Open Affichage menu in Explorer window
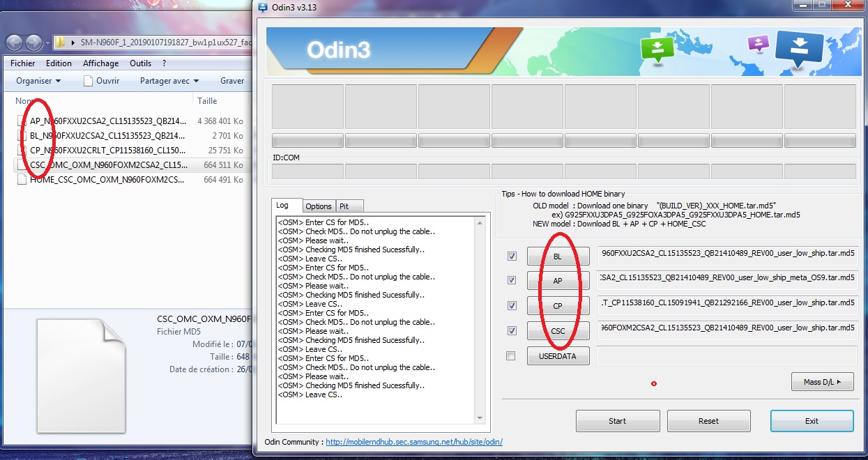This screenshot has height=460, width=868. (101, 63)
